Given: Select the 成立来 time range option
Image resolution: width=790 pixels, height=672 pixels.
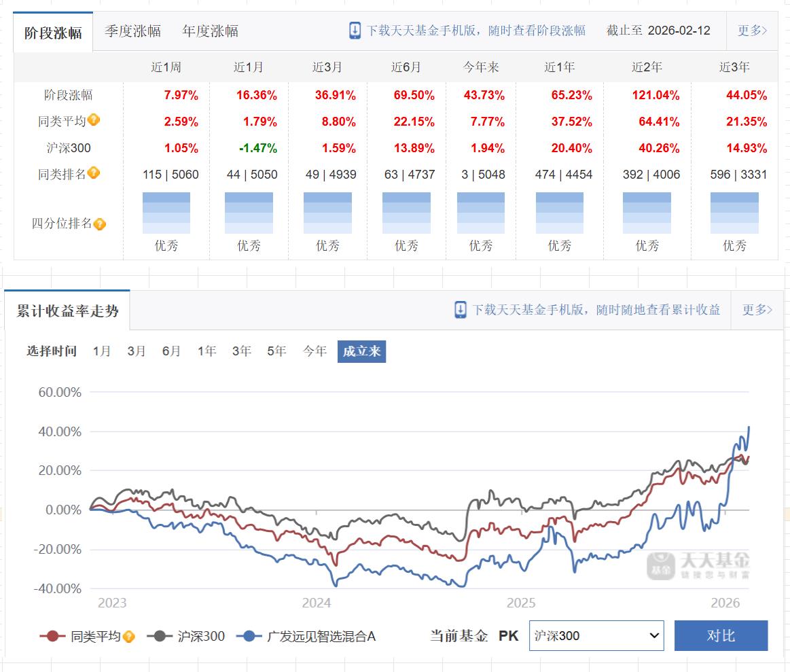Looking at the screenshot, I should tap(362, 351).
